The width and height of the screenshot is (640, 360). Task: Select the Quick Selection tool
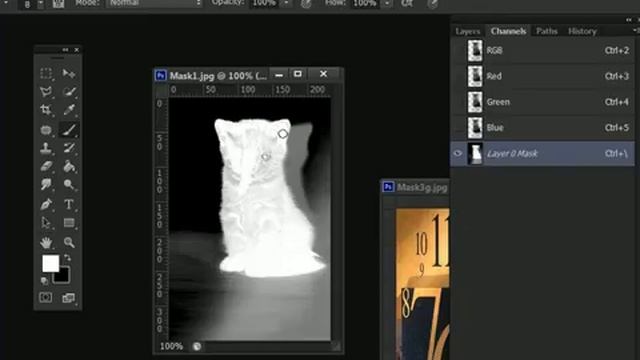pyautogui.click(x=69, y=91)
